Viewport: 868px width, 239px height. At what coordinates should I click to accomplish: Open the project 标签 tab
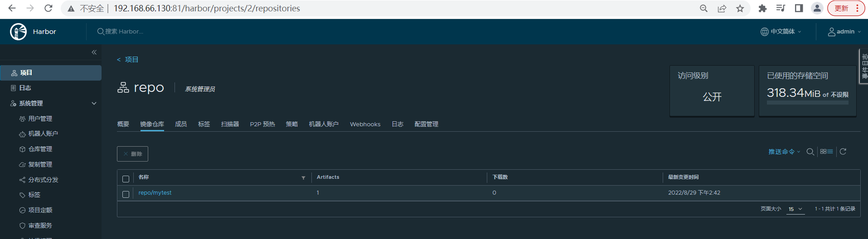(204, 124)
